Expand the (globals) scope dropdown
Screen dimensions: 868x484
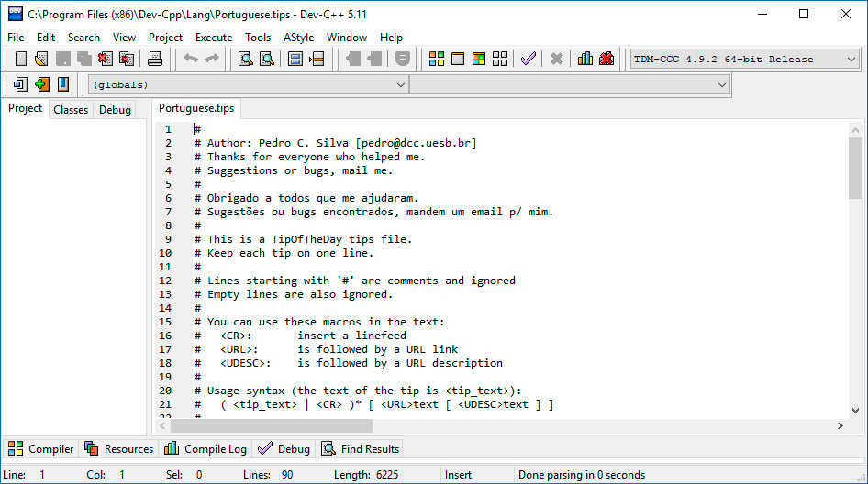coord(248,84)
